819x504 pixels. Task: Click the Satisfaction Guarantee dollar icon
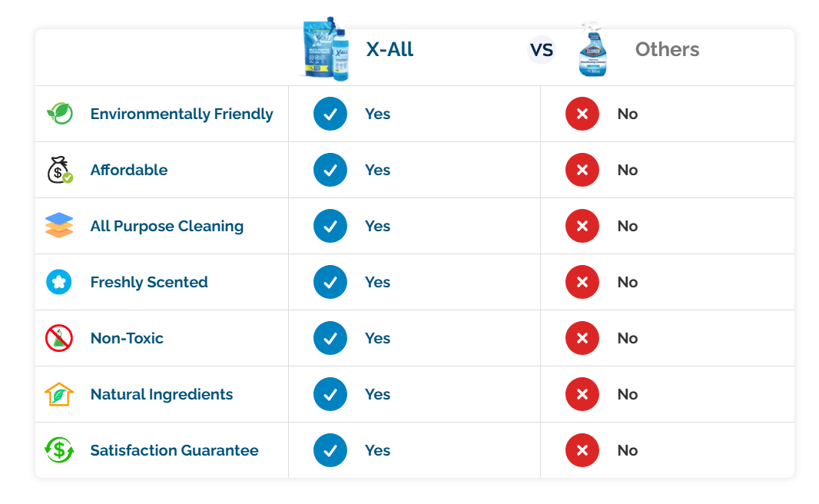click(59, 450)
